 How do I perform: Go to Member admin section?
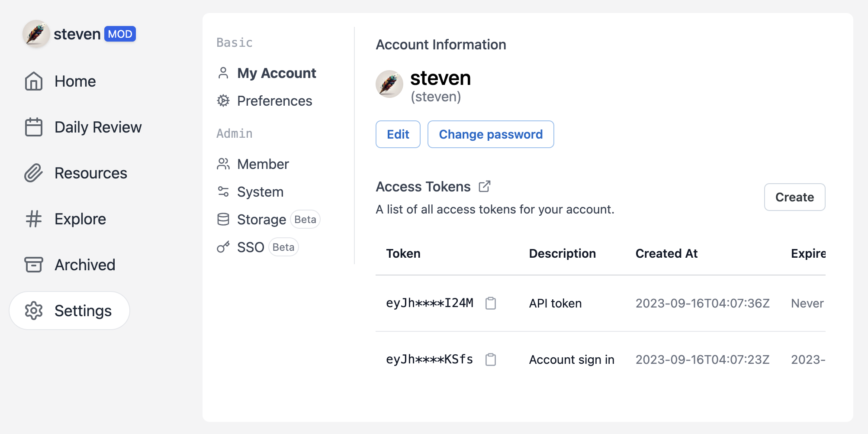263,164
